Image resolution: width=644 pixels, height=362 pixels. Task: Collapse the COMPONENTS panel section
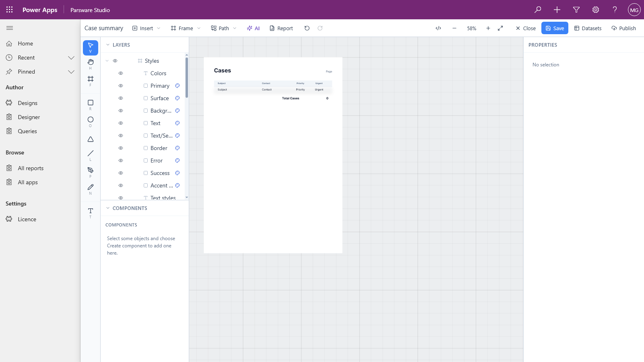[108, 208]
